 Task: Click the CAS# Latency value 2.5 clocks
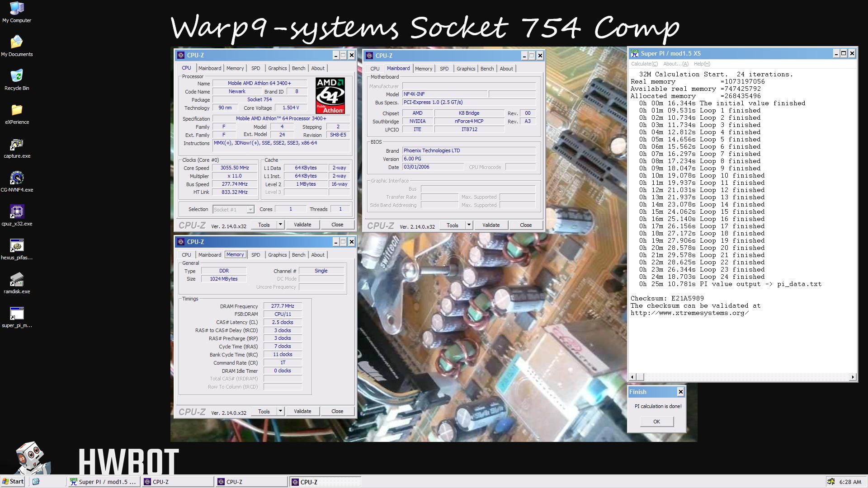coord(283,322)
